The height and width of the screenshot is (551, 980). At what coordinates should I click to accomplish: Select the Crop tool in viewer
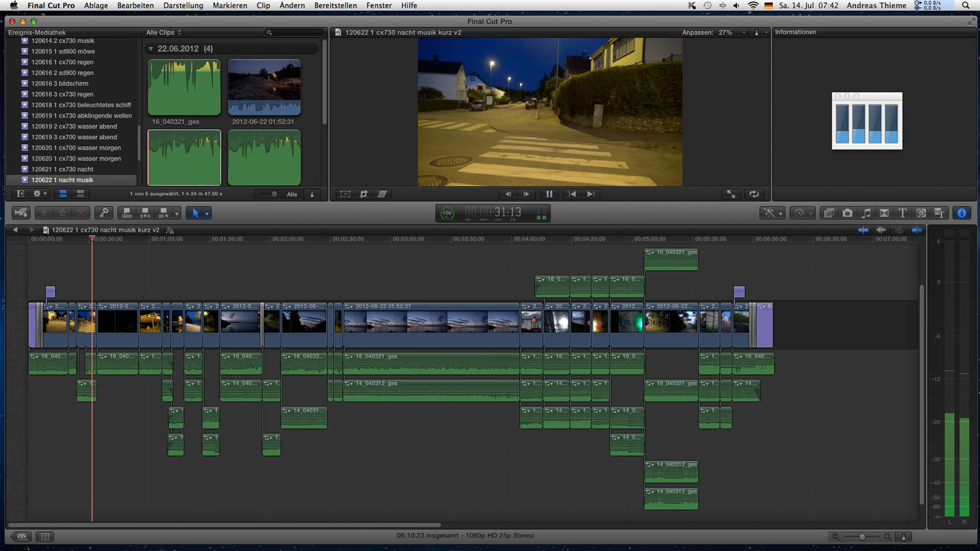[x=363, y=194]
